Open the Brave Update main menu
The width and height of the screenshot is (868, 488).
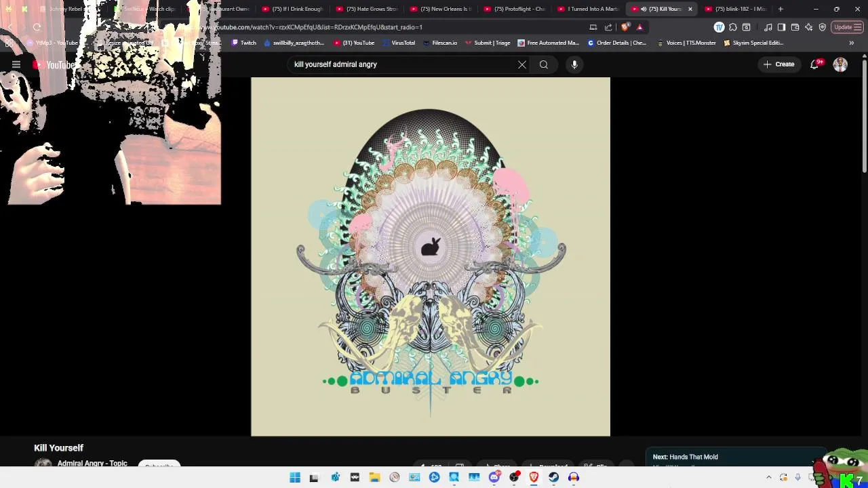click(848, 27)
